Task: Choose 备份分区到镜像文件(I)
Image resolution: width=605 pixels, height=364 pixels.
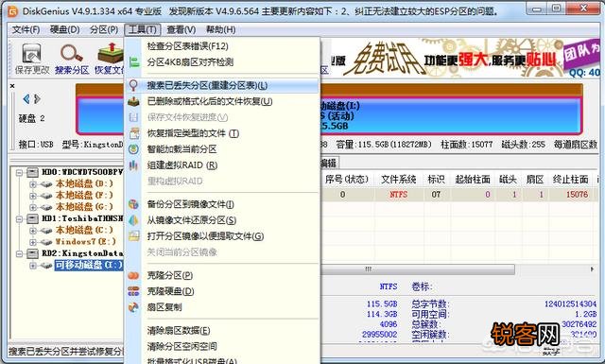Action: tap(223, 204)
